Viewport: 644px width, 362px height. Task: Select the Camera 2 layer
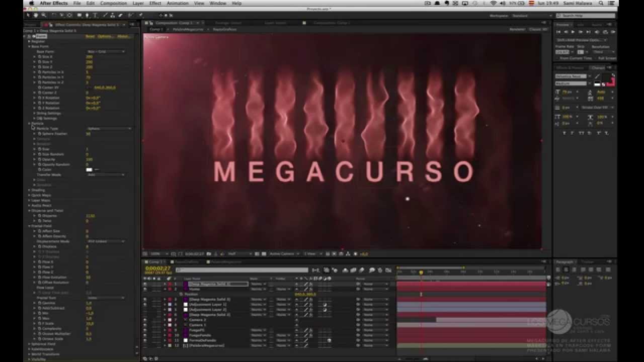(x=198, y=320)
